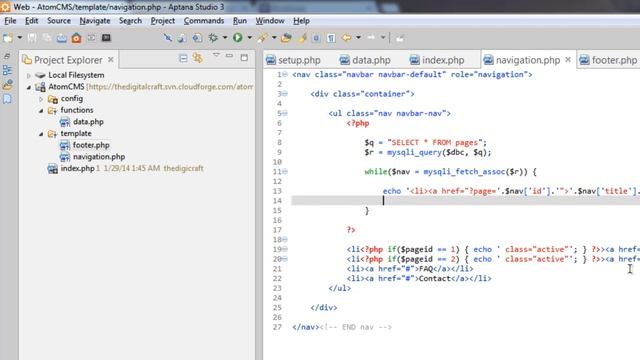
Task: Click the FAQ list item code line
Action: pos(410,269)
